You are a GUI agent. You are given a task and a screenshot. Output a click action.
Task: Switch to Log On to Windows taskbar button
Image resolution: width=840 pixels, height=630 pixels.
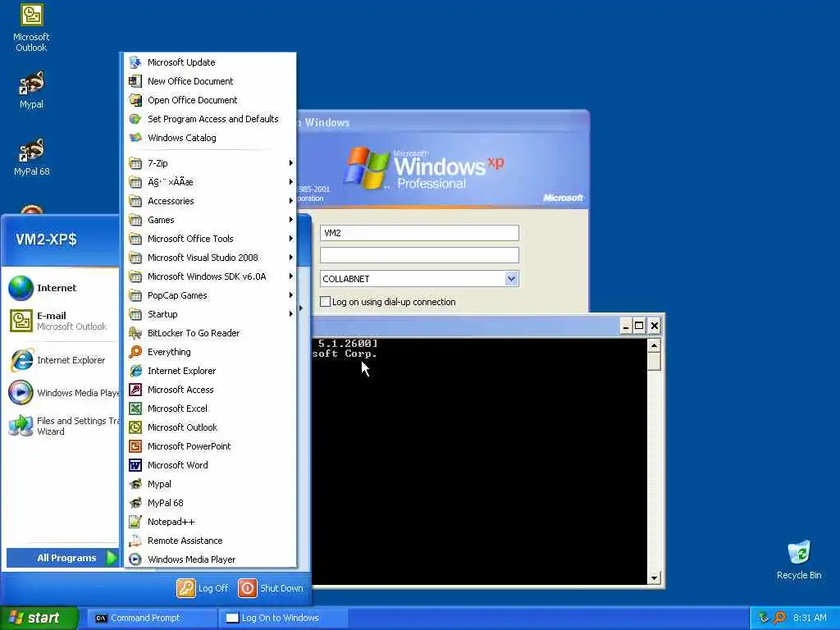click(x=283, y=618)
